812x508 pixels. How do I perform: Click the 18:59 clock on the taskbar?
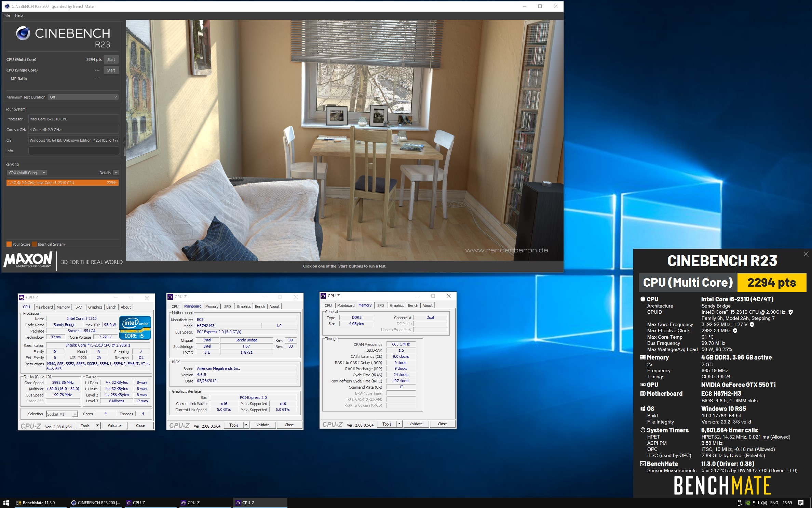click(787, 503)
